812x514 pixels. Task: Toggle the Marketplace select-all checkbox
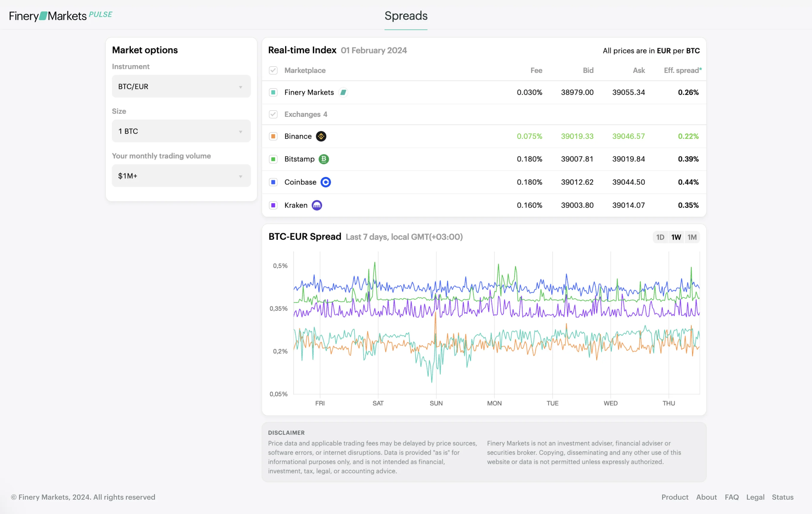[273, 71]
